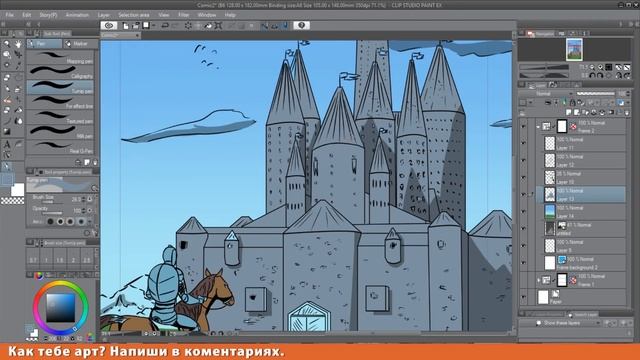Hide Layer 12 with eye icon

click(x=524, y=161)
